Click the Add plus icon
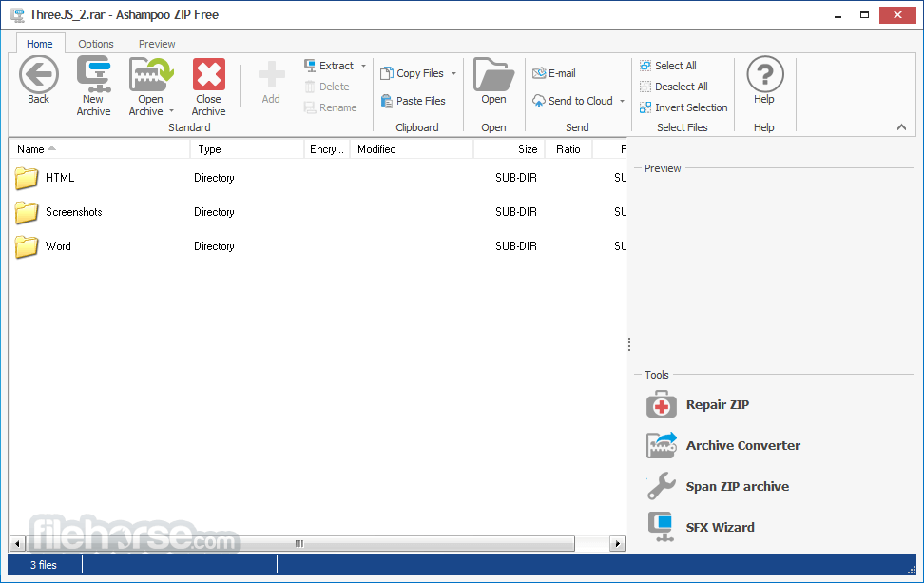 click(271, 75)
